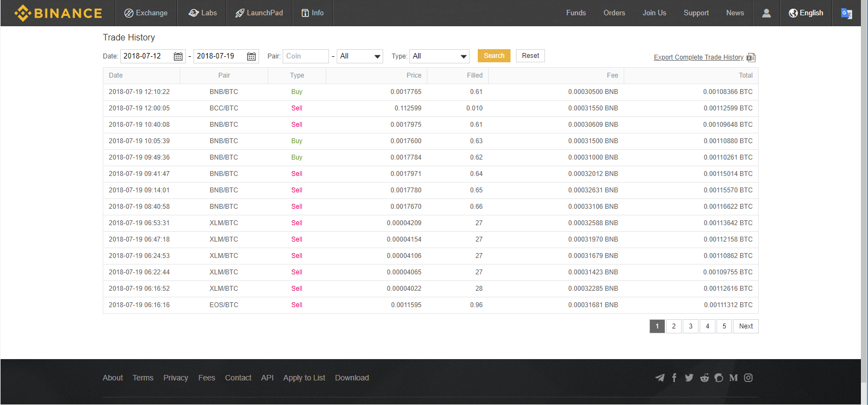Image resolution: width=868 pixels, height=405 pixels.
Task: Click the export spreadsheet icon
Action: tap(751, 57)
